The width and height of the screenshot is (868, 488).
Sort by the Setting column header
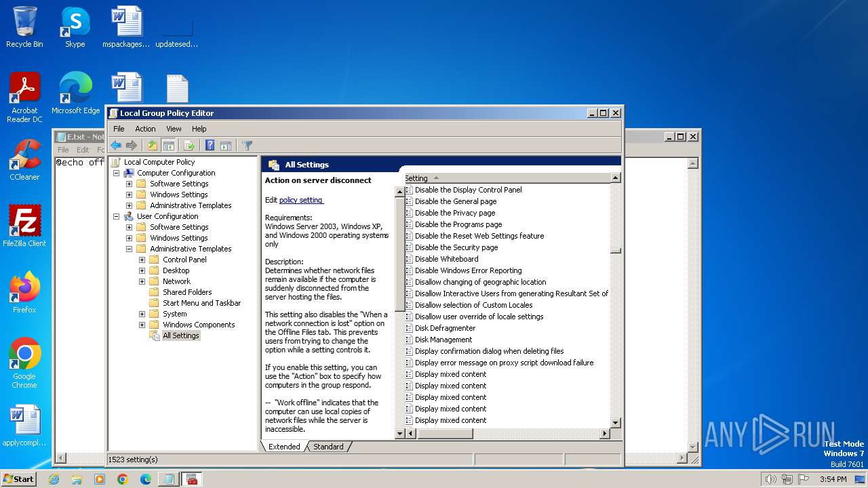pos(507,178)
